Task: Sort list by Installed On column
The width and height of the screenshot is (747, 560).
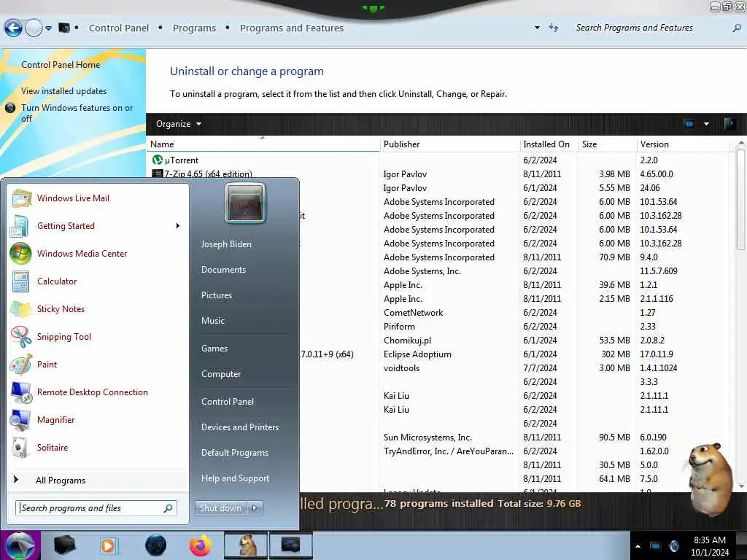Action: pos(549,144)
